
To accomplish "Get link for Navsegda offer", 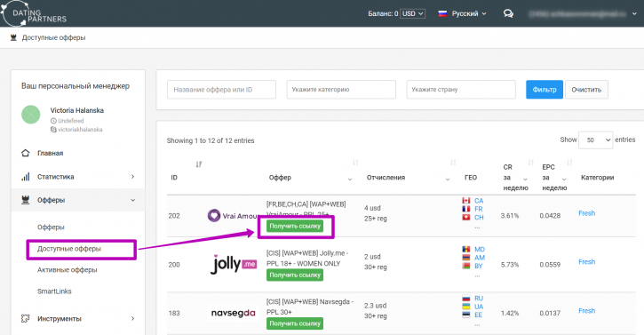I will [295, 323].
